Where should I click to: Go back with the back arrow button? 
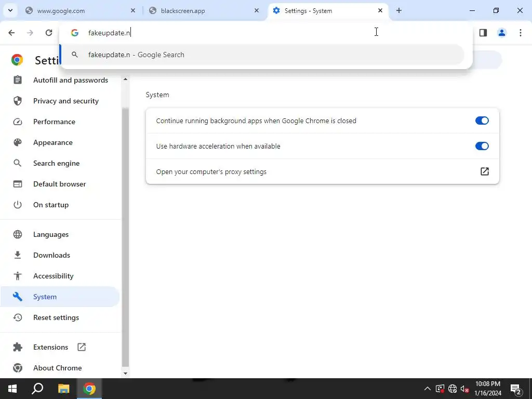[x=11, y=33]
